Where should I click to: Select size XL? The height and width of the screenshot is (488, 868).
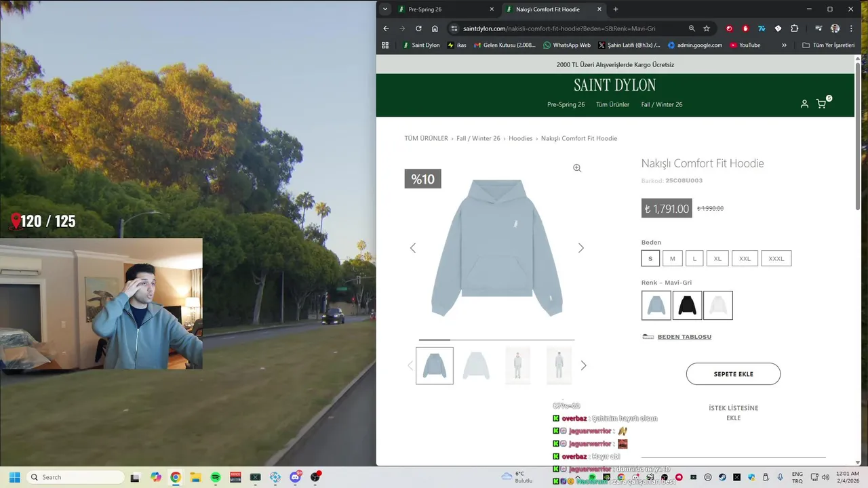[717, 258]
